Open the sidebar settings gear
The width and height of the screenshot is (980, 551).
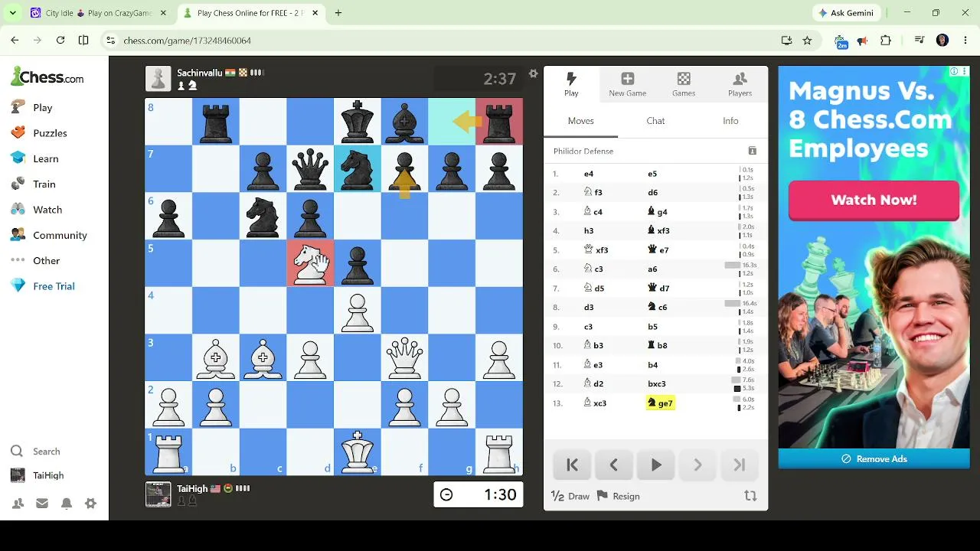click(x=90, y=503)
